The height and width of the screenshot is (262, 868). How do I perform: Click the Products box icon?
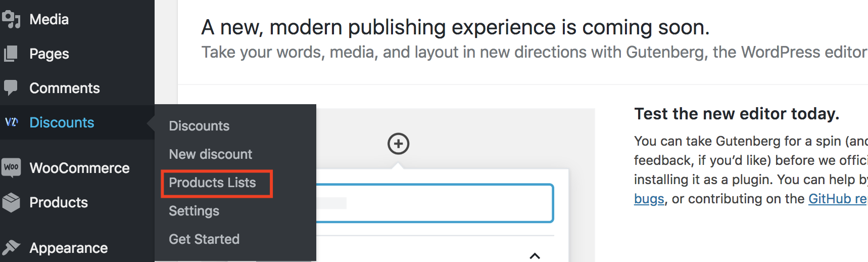point(11,202)
